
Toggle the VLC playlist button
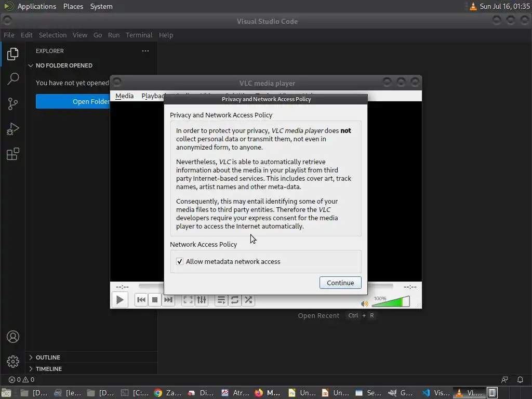point(221,300)
